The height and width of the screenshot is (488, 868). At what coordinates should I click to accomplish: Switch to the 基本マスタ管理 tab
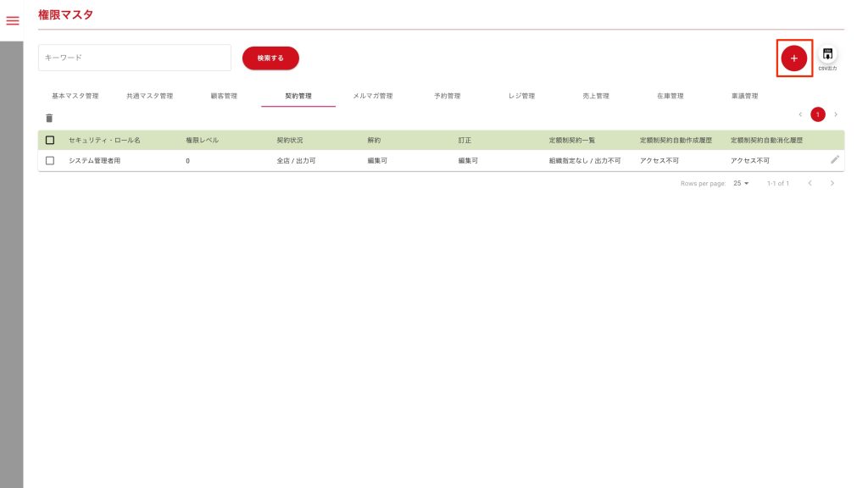75,97
